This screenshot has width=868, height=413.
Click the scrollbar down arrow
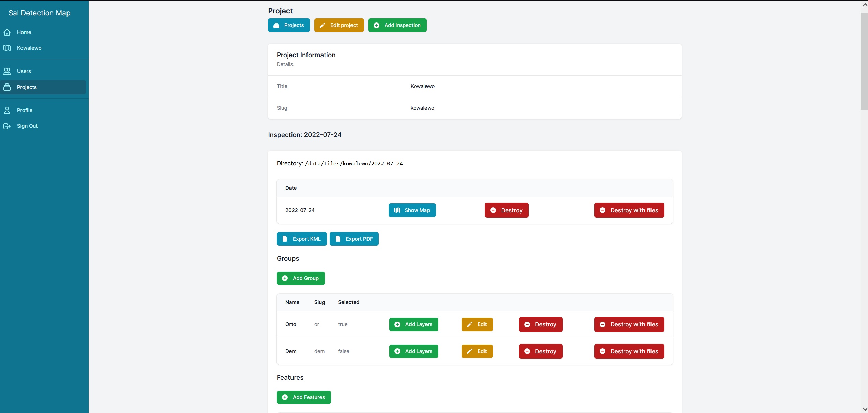pyautogui.click(x=864, y=409)
